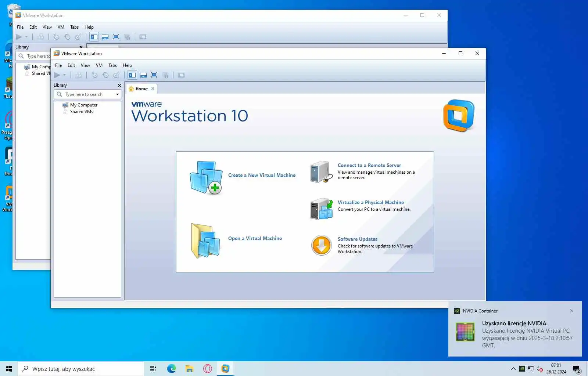The image size is (588, 376).
Task: Open File menu in the back VMware window
Action: tap(20, 27)
